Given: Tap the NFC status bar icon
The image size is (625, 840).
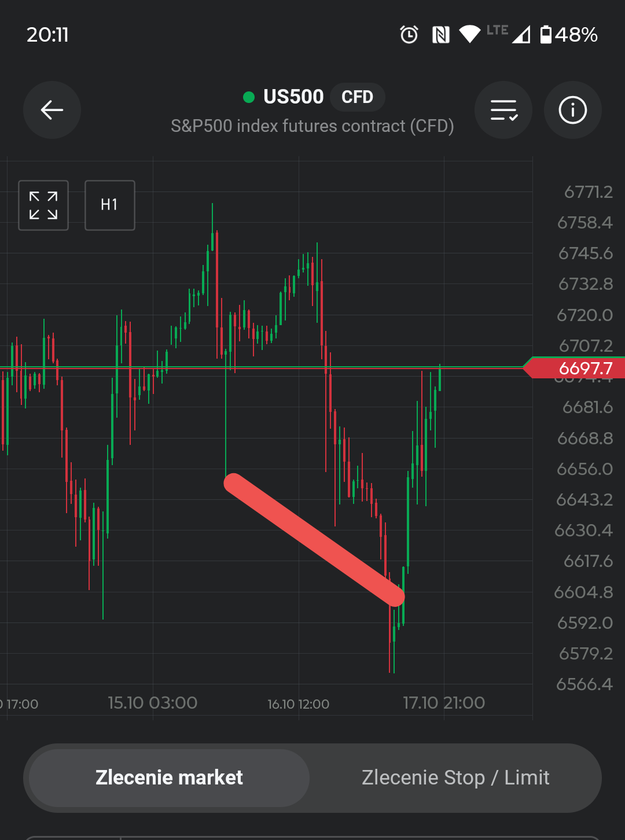Looking at the screenshot, I should pos(441,35).
